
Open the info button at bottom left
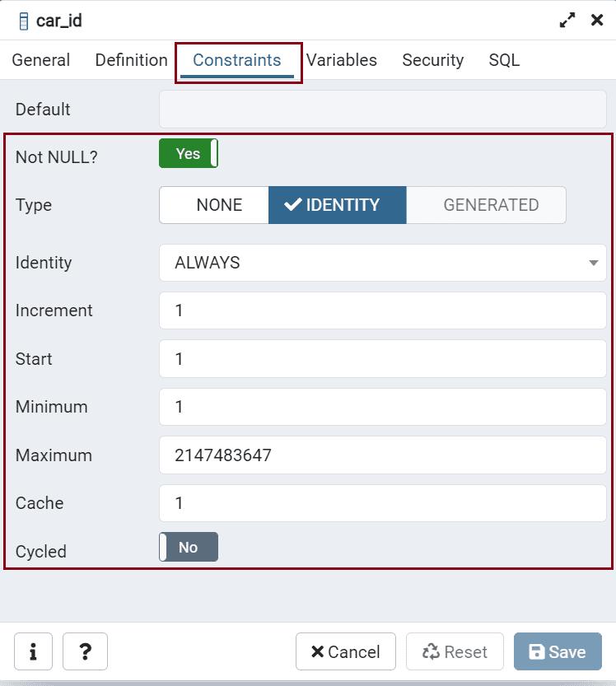(x=33, y=651)
